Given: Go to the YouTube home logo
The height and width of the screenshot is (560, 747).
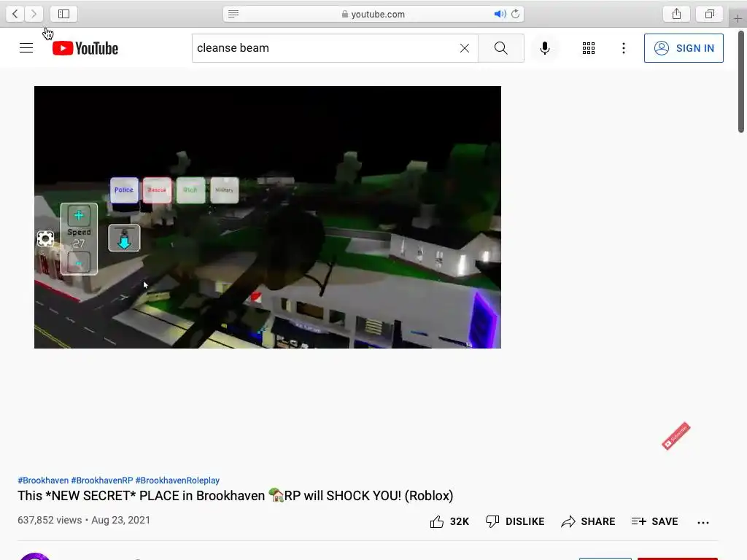Looking at the screenshot, I should pyautogui.click(x=85, y=48).
